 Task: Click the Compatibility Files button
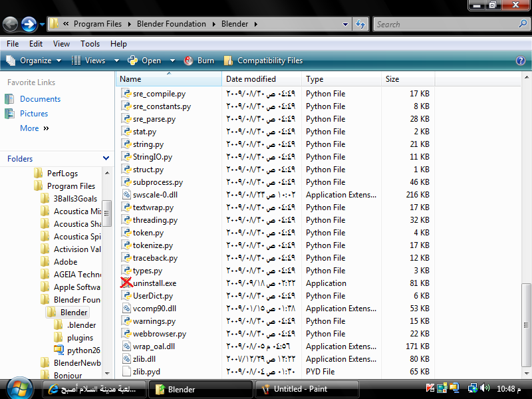(263, 61)
